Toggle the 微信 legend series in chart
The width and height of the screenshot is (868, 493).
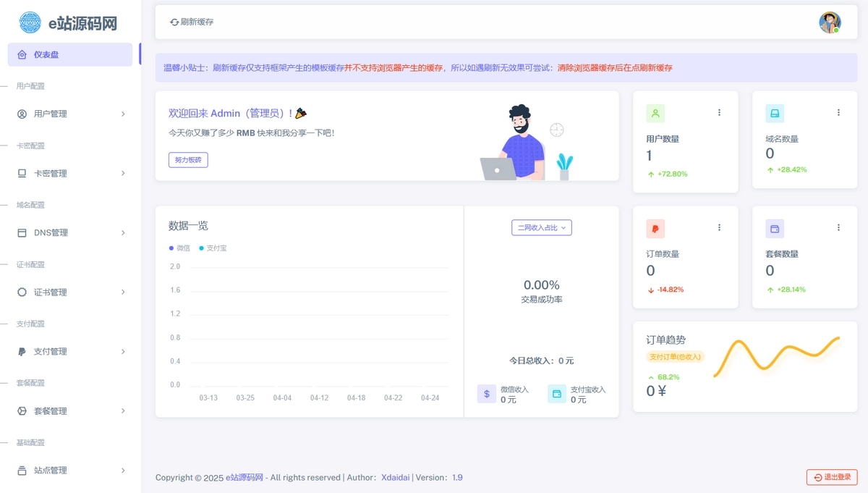(179, 248)
